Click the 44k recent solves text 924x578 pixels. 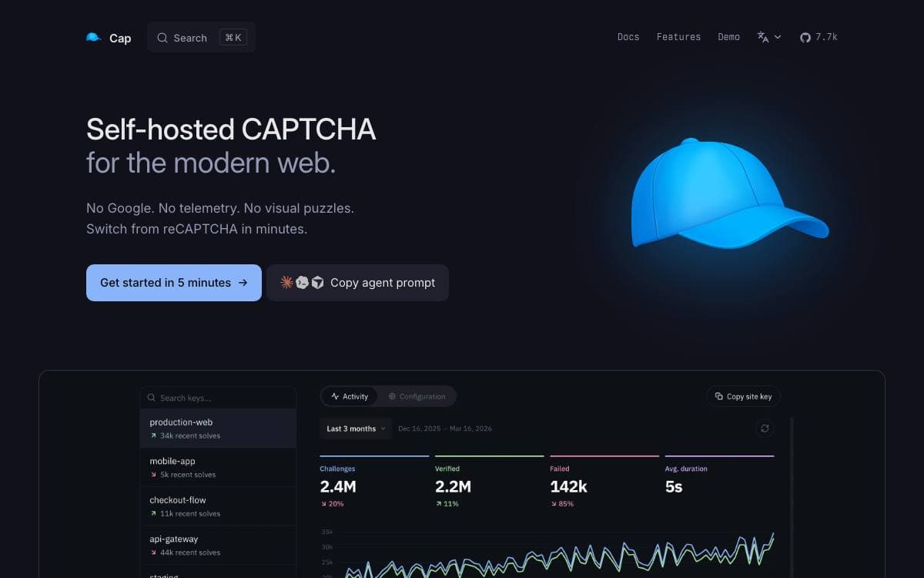click(190, 553)
